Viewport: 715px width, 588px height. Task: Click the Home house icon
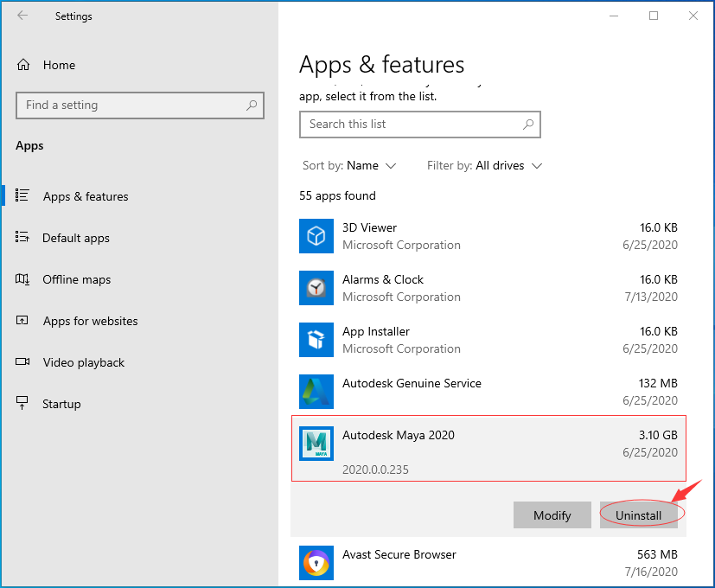(23, 65)
